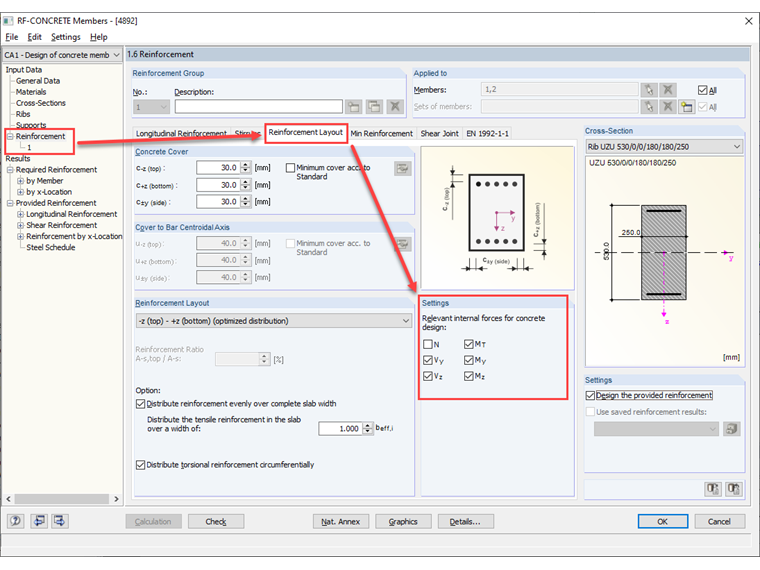Go to next window arrow icon
Screen dimensions: 760x570
coord(60,521)
